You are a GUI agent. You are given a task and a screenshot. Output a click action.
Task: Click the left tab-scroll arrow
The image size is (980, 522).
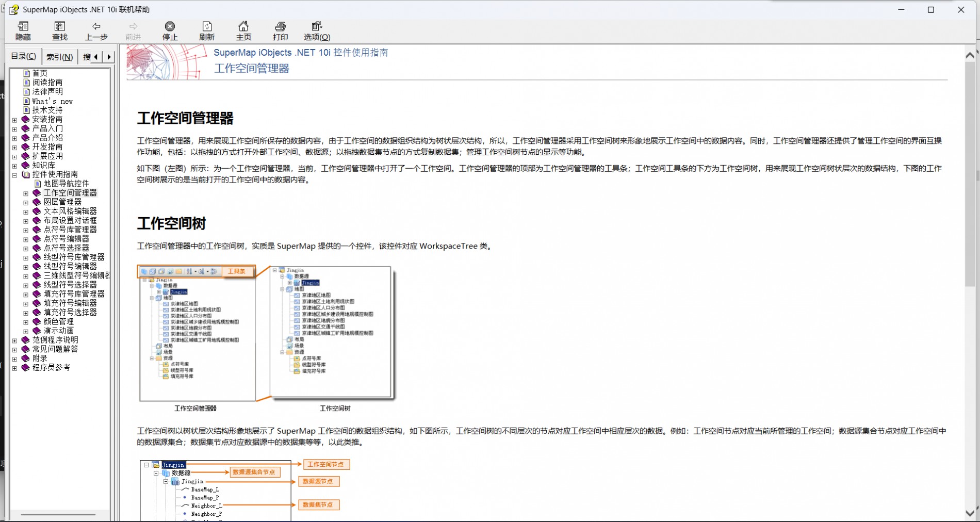point(96,57)
